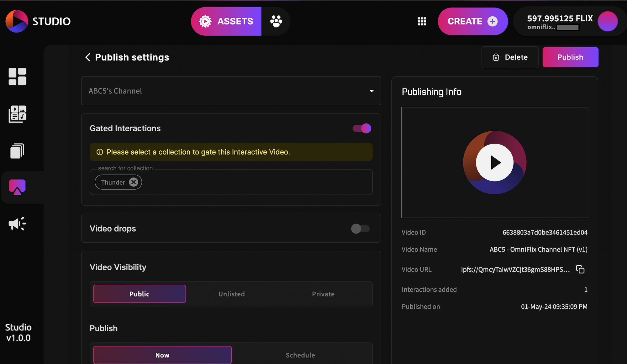Click the trash icon in Delete
This screenshot has height=364, width=627.
[x=496, y=57]
